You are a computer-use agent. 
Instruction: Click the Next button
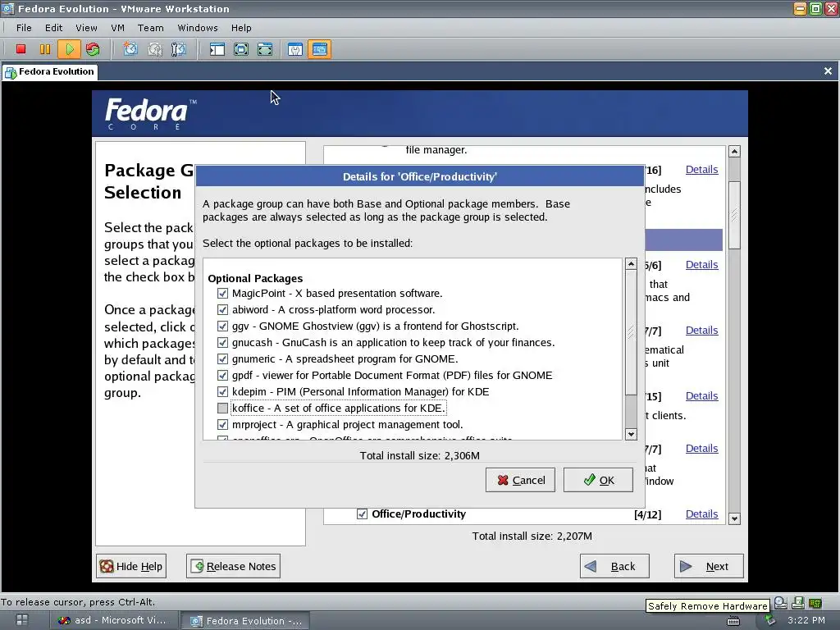[709, 566]
